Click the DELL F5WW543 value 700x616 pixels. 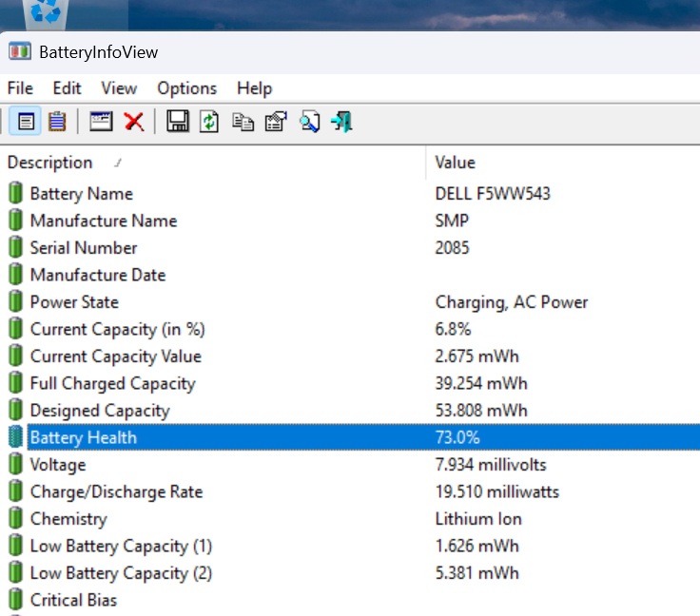click(493, 193)
